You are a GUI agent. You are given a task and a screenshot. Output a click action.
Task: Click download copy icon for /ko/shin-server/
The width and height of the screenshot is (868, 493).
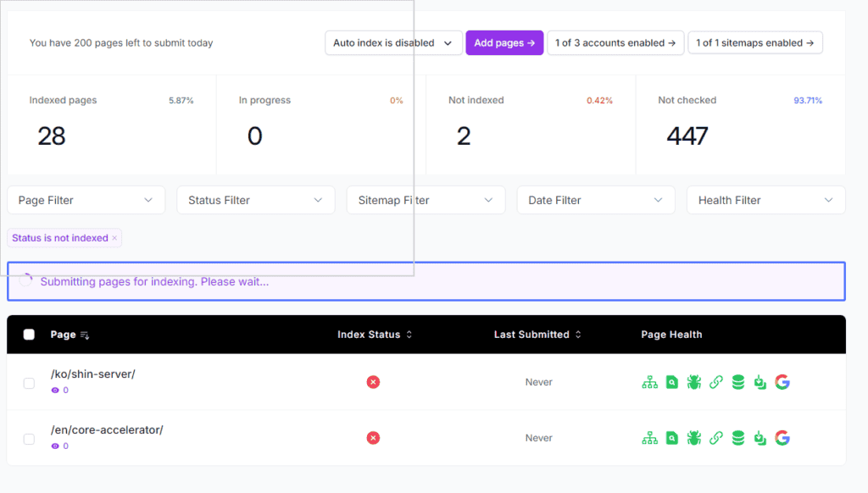coord(760,382)
